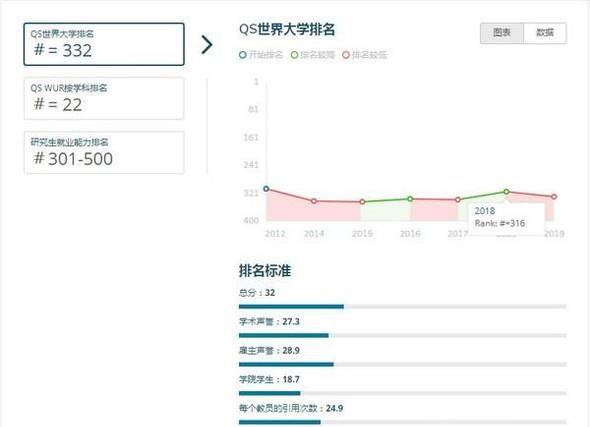Click the 每个教员的引用次数 24.9 progress bar
590x427 pixels.
(x=403, y=422)
